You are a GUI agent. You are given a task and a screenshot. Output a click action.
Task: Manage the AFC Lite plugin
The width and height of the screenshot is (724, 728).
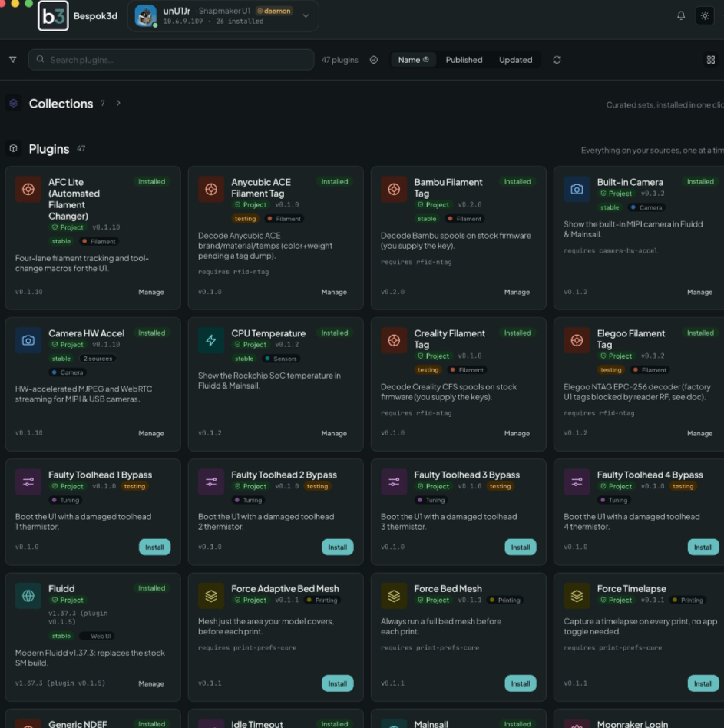point(151,292)
